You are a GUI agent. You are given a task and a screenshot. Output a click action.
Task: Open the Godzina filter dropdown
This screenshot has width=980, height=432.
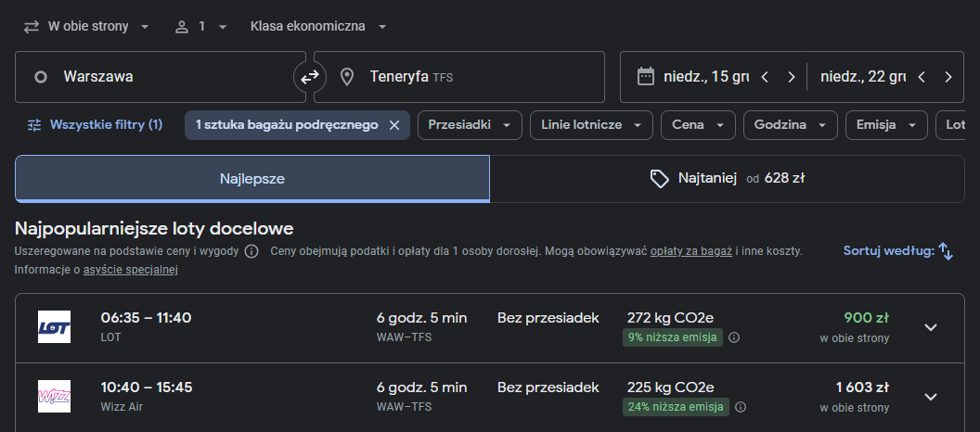(x=791, y=125)
